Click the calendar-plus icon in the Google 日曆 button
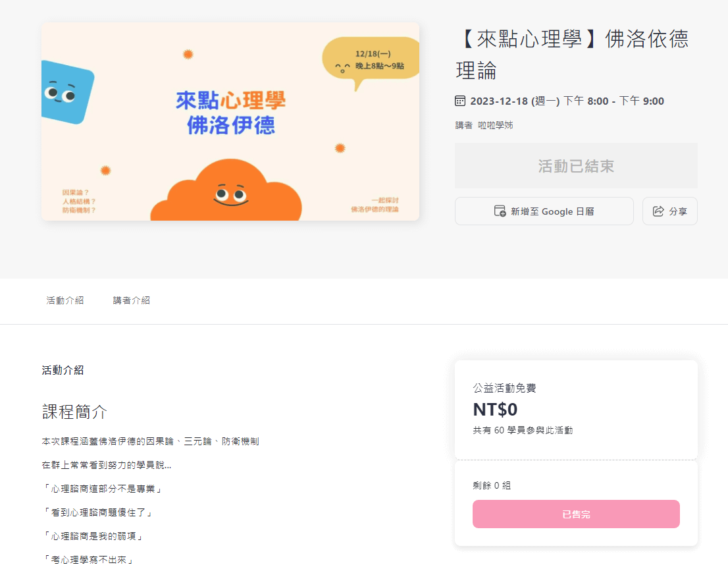Image resolution: width=728 pixels, height=571 pixels. point(500,211)
